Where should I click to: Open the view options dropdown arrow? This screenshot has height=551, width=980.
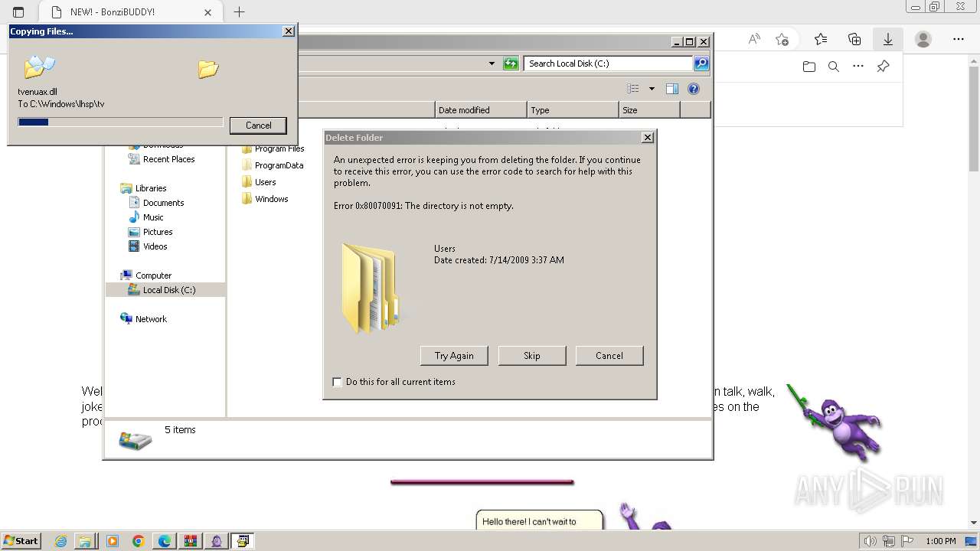click(x=652, y=89)
